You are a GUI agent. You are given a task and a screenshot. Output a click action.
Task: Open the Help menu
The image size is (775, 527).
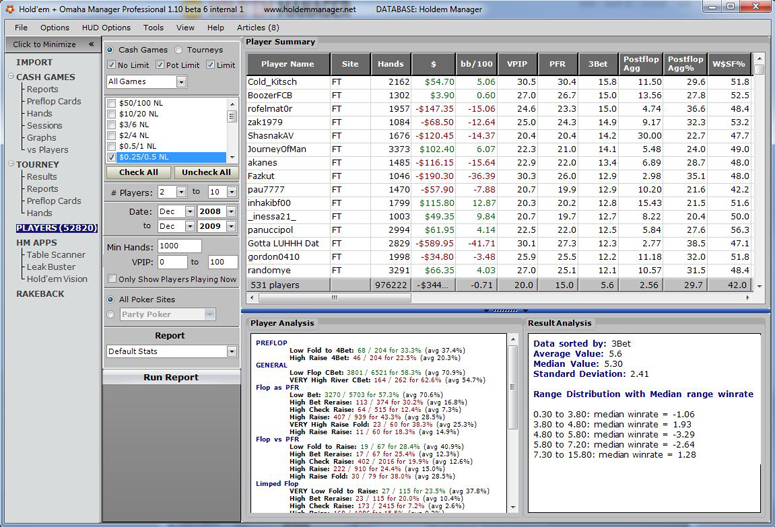tap(215, 28)
